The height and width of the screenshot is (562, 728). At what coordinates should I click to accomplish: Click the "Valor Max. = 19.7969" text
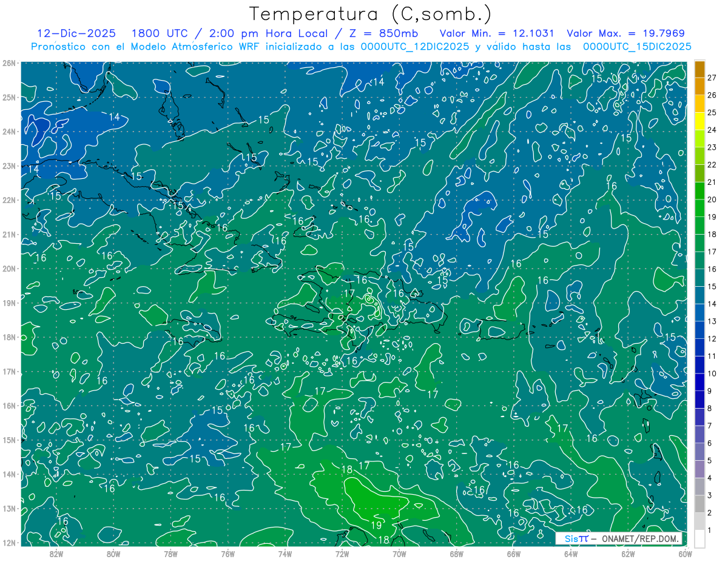pyautogui.click(x=625, y=33)
